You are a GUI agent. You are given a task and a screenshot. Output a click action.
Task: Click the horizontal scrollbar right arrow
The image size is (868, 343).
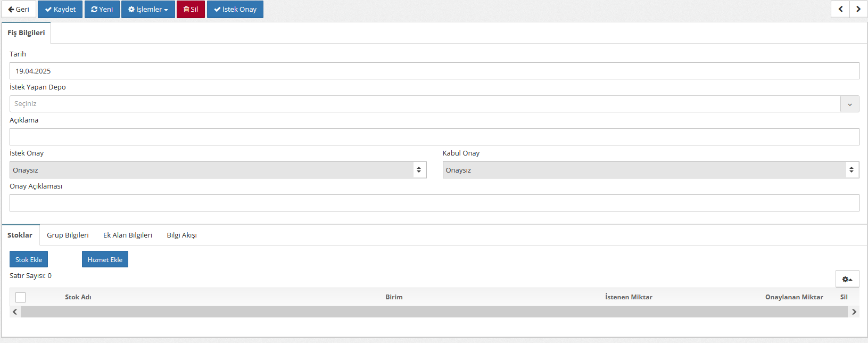[x=854, y=312]
